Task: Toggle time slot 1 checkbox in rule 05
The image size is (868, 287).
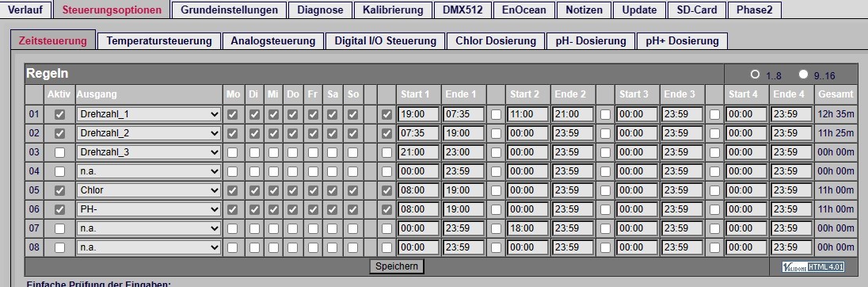Action: click(x=386, y=190)
